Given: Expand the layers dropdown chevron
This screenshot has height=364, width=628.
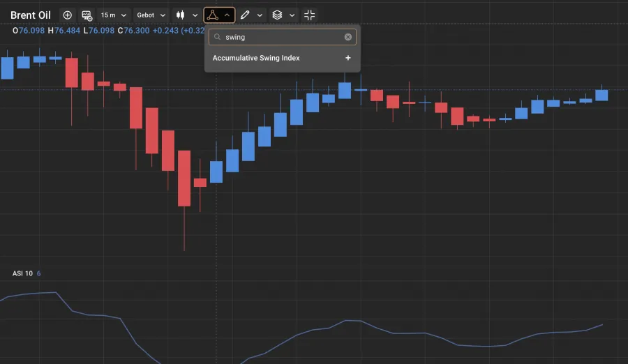Looking at the screenshot, I should (292, 15).
